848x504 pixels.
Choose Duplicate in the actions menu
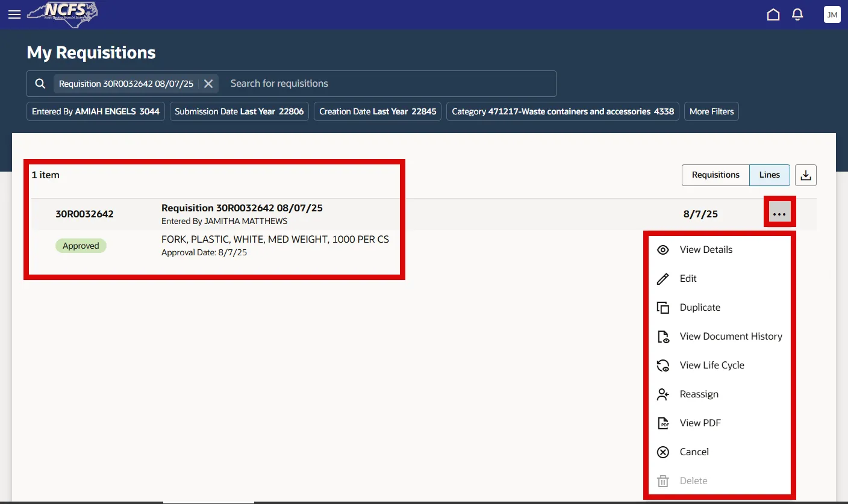[700, 308]
